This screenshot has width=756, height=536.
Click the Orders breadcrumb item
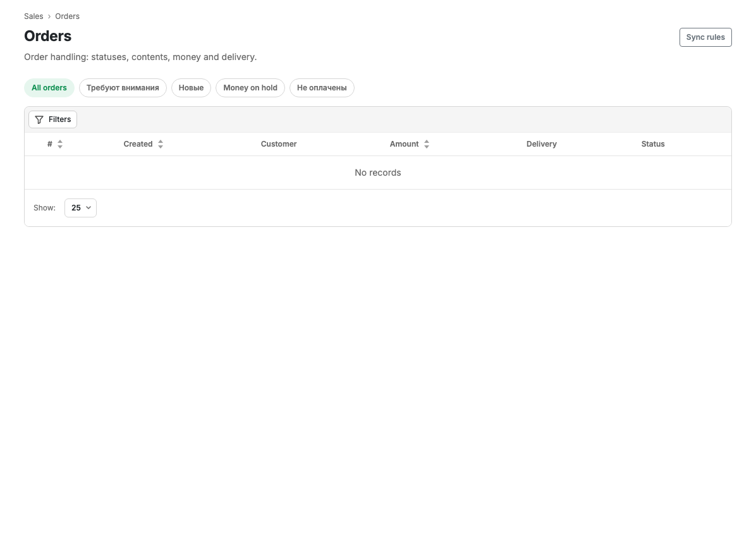coord(68,16)
